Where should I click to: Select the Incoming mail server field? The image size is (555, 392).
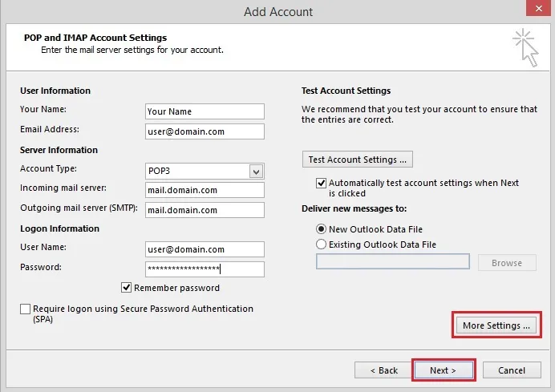click(x=205, y=190)
